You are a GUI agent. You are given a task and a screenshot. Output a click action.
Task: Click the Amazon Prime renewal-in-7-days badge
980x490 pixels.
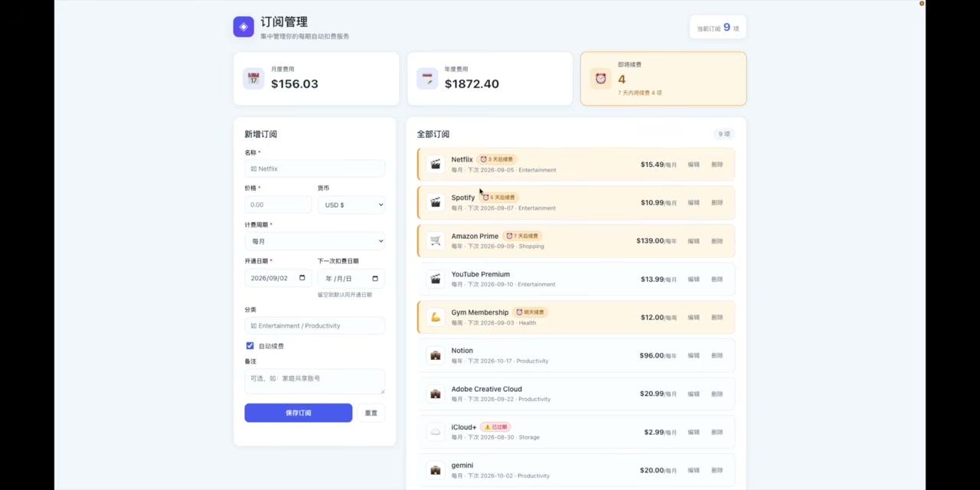point(522,236)
